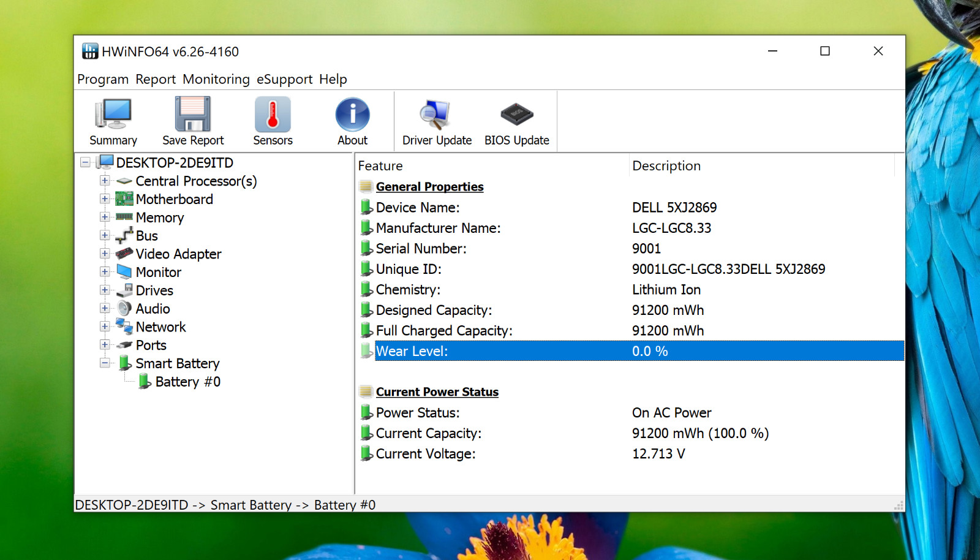Select the Ports tree icon
The width and height of the screenshot is (980, 560).
[x=124, y=345]
